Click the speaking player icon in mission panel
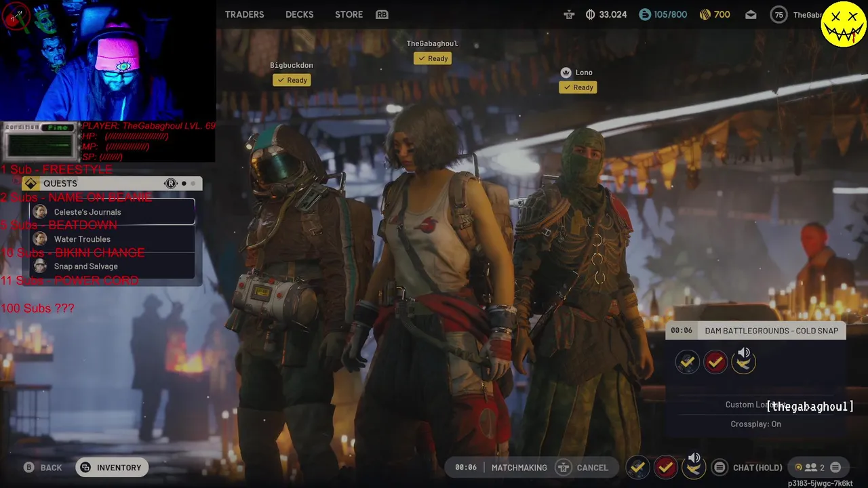Screen dimensions: 868x488 click(x=743, y=362)
